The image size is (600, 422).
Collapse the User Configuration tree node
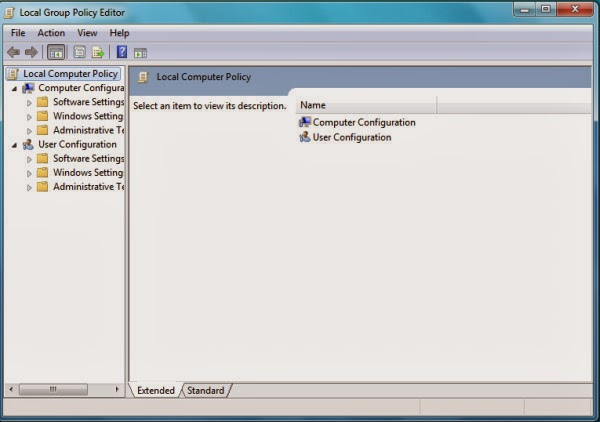14,145
